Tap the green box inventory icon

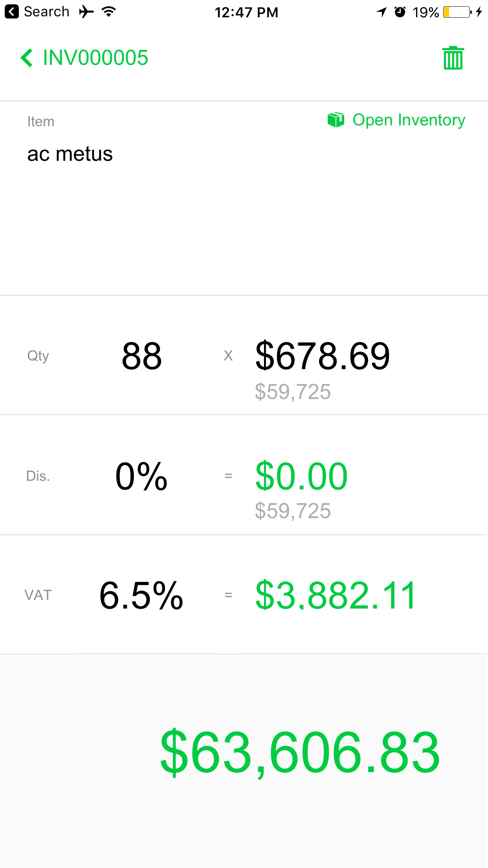(336, 120)
